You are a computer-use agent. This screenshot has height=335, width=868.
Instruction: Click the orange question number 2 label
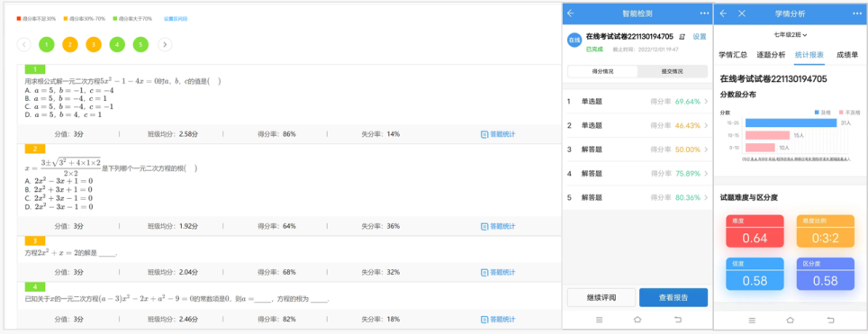pos(35,149)
